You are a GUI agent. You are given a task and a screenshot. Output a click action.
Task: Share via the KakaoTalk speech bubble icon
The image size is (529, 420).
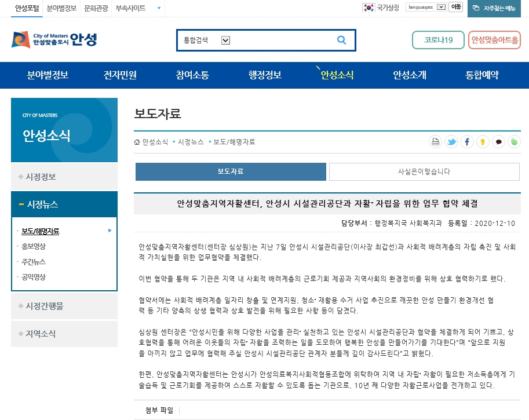[x=499, y=142]
